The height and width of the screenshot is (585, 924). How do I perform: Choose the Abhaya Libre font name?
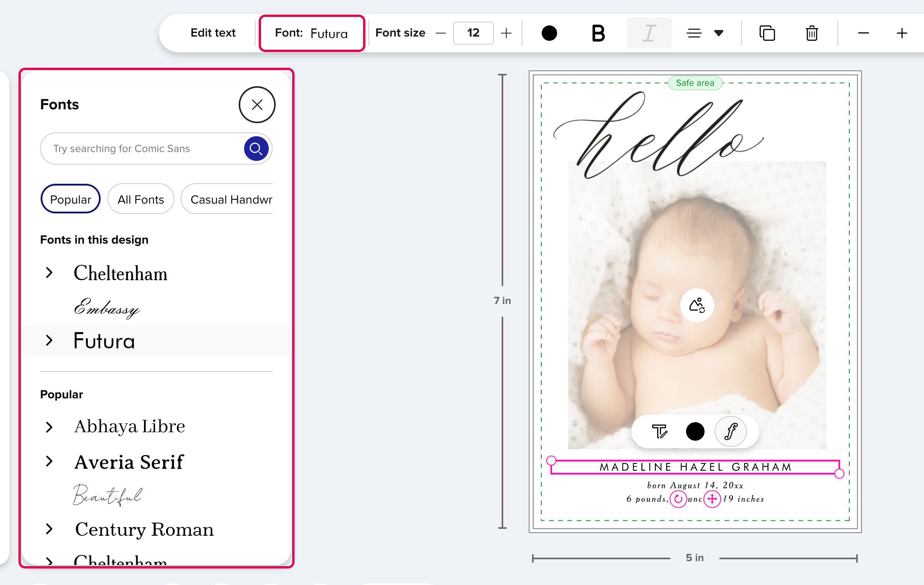pyautogui.click(x=130, y=426)
